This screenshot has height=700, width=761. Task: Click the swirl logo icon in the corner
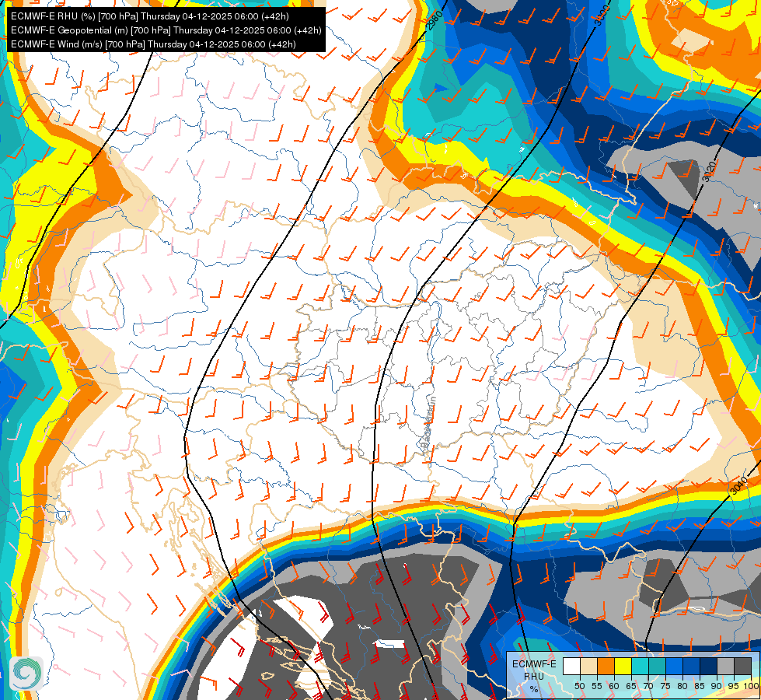[x=26, y=674]
